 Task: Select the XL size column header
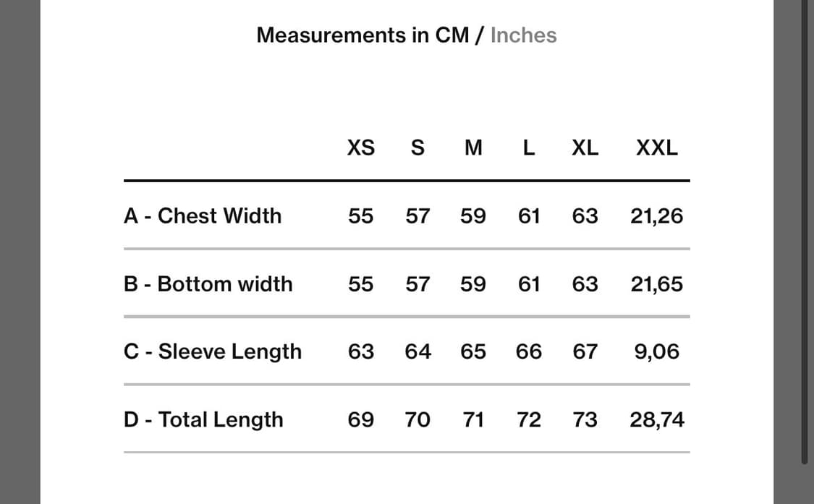click(x=585, y=148)
